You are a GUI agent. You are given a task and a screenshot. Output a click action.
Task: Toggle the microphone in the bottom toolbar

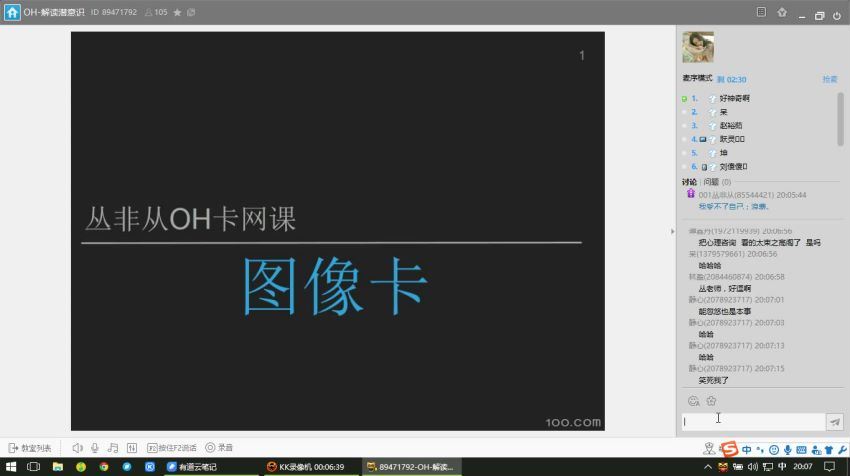[95, 448]
